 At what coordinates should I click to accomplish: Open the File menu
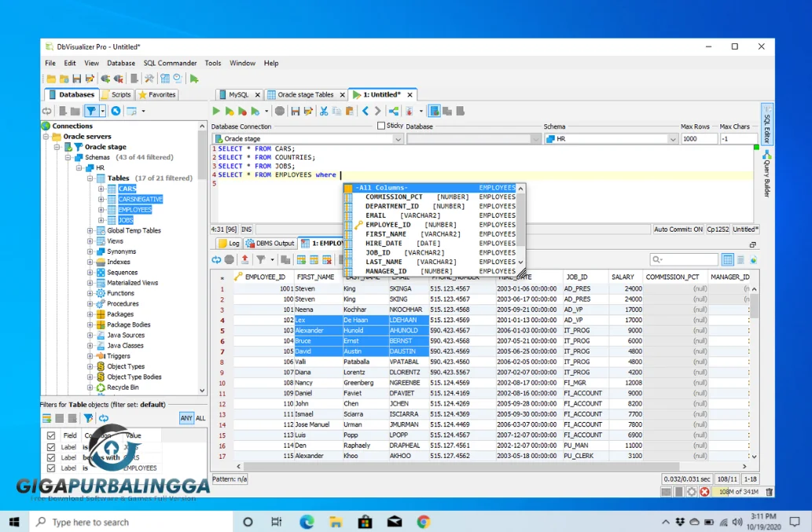click(x=50, y=63)
